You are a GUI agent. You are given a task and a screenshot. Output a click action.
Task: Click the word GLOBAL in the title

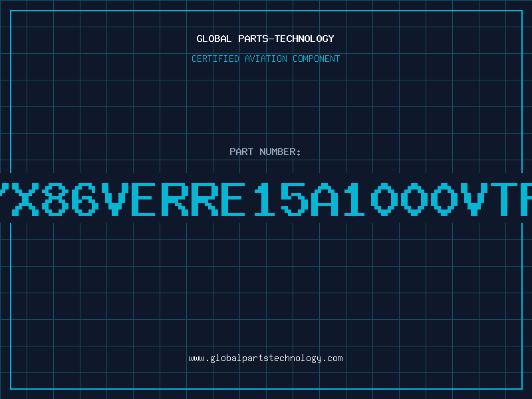point(214,39)
